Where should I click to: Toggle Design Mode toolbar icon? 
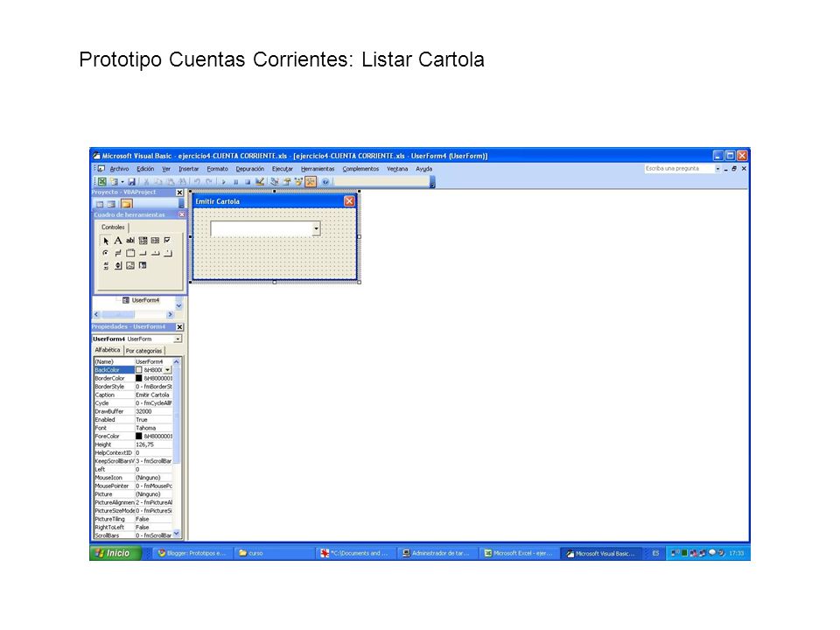(x=260, y=182)
